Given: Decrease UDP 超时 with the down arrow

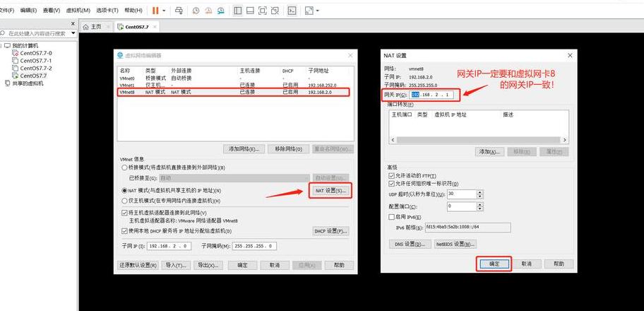Looking at the screenshot, I should click(x=479, y=196).
